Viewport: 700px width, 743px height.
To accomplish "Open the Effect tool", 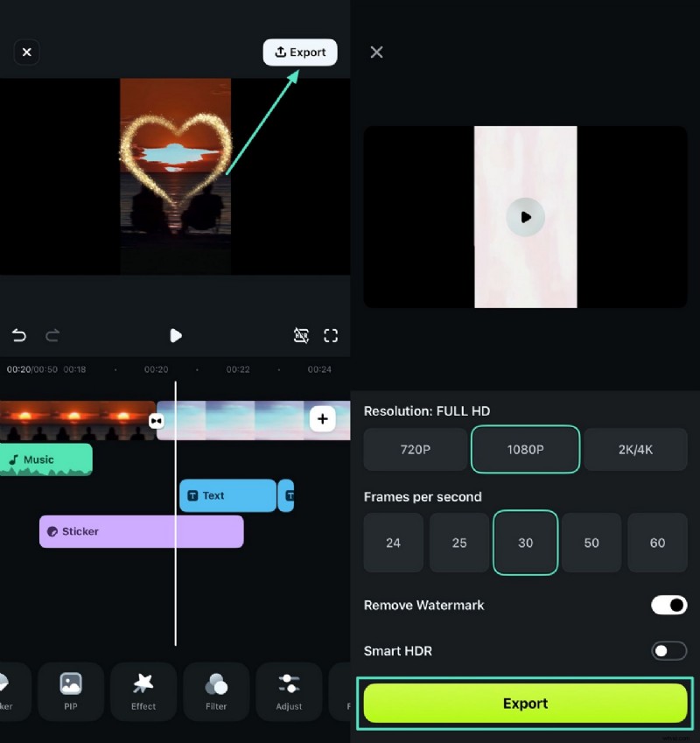I will pyautogui.click(x=143, y=691).
